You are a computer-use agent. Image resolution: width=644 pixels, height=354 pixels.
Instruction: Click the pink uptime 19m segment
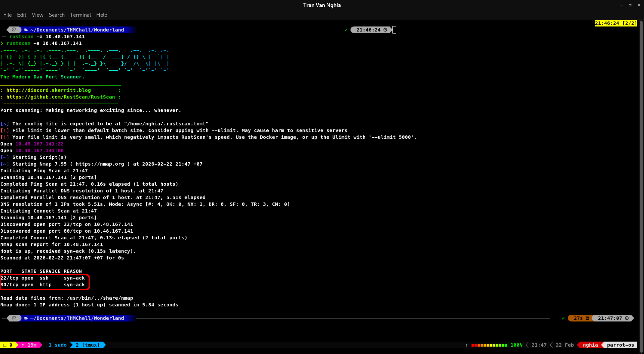click(29, 345)
